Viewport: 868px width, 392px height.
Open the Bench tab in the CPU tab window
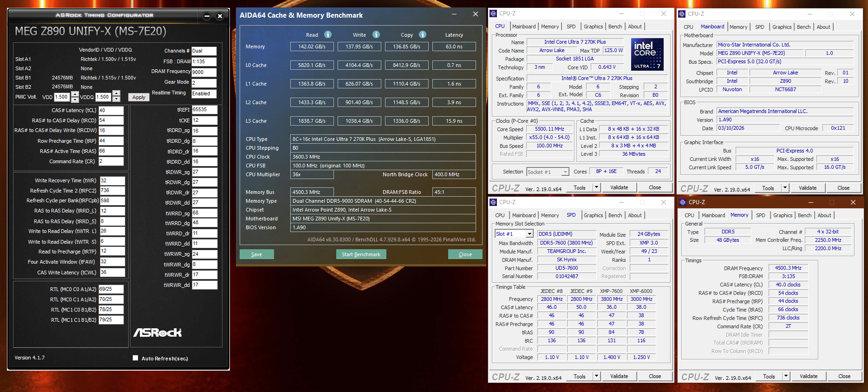pyautogui.click(x=615, y=27)
